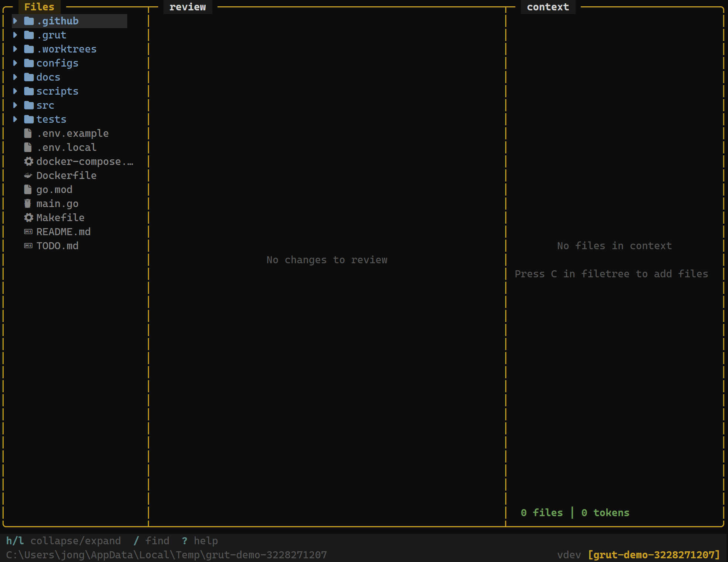Click the docs folder icon

29,77
